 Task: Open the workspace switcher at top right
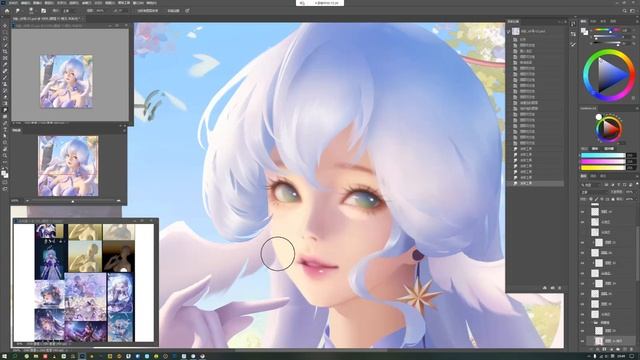pyautogui.click(x=633, y=11)
